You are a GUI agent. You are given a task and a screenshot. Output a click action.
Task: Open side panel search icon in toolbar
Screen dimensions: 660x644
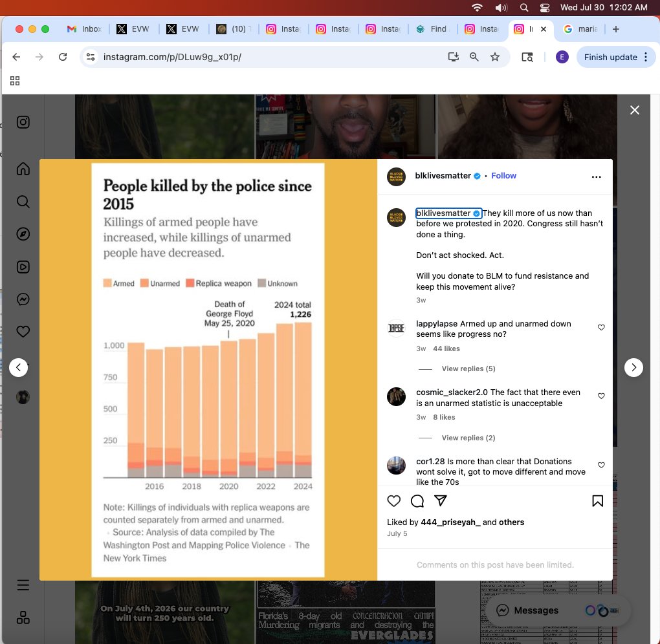pos(527,57)
